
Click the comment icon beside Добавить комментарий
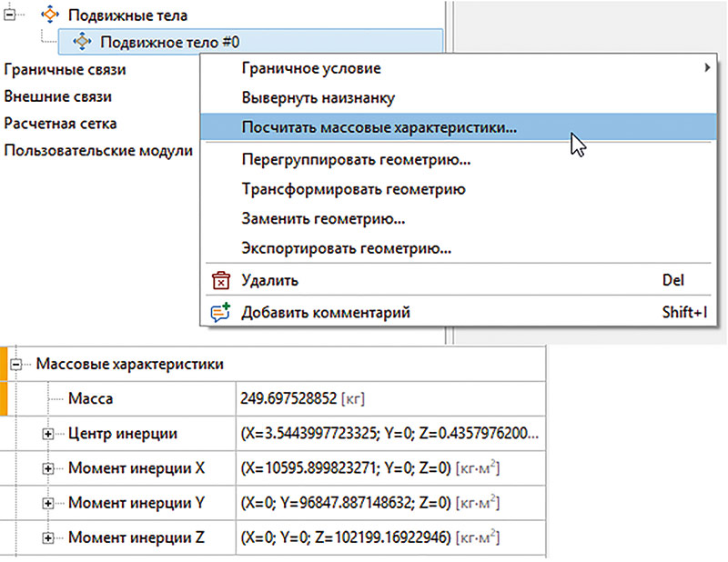coord(219,313)
